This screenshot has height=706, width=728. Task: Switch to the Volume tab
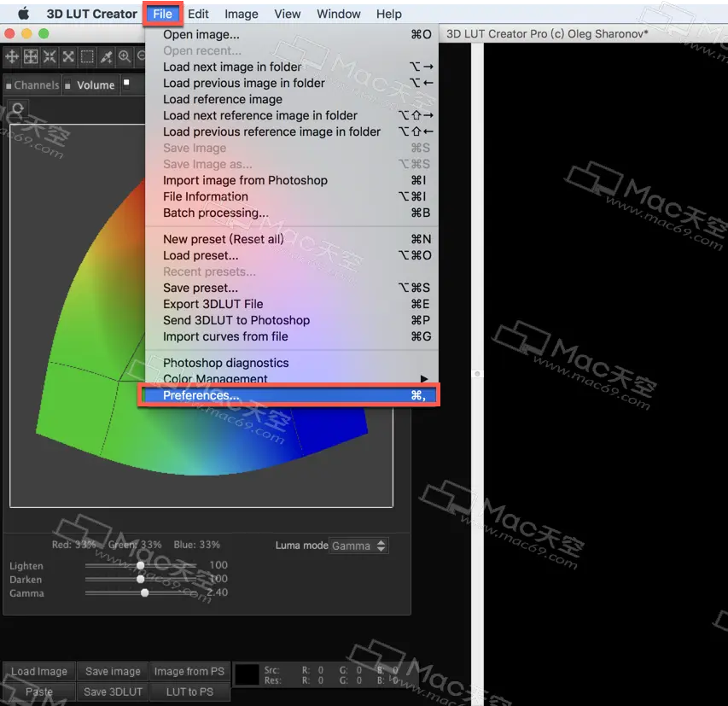coord(91,85)
